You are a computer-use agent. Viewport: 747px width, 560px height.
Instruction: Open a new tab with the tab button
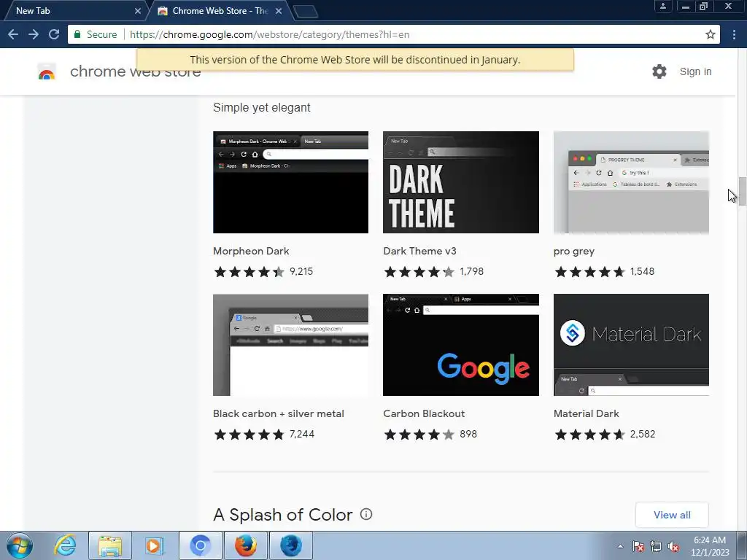coord(306,12)
